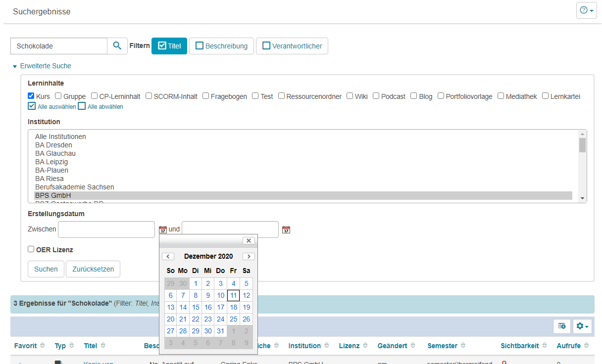Go to next month in the calendar popup
Image resolution: width=602 pixels, height=364 pixels.
[249, 256]
